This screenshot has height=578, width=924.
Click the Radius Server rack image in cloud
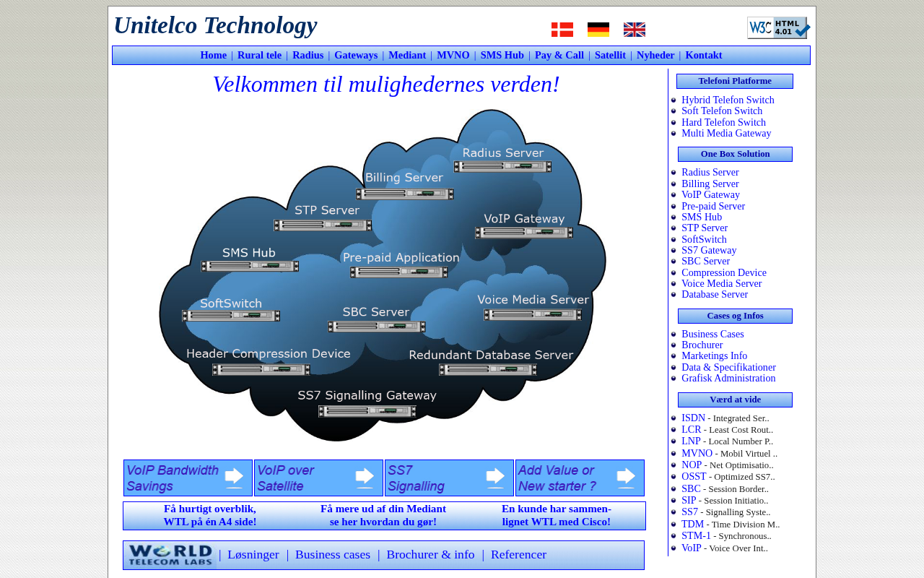(x=502, y=167)
